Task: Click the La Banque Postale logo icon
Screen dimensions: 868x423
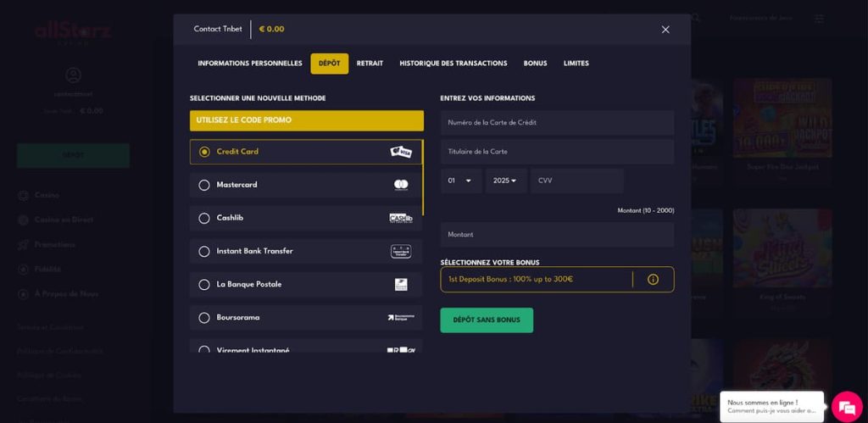Action: 401,285
